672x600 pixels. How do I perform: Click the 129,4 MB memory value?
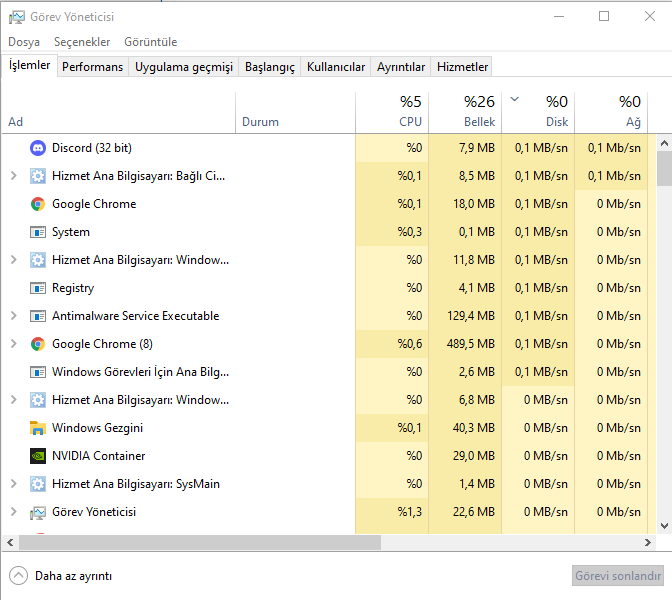[471, 316]
